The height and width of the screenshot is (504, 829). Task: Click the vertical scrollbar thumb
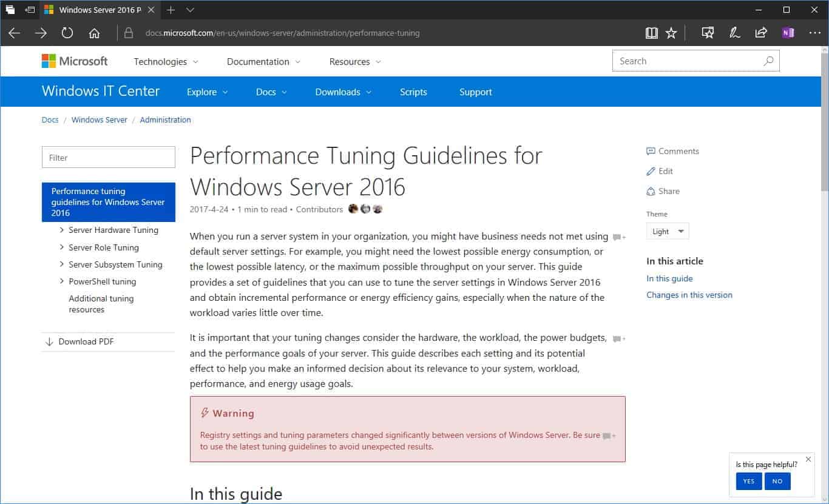pyautogui.click(x=824, y=121)
